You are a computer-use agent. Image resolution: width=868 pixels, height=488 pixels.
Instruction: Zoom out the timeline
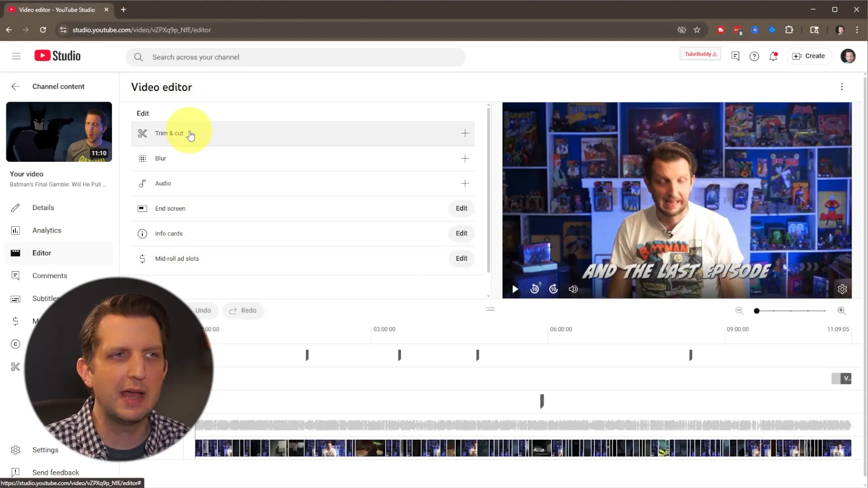tap(739, 310)
